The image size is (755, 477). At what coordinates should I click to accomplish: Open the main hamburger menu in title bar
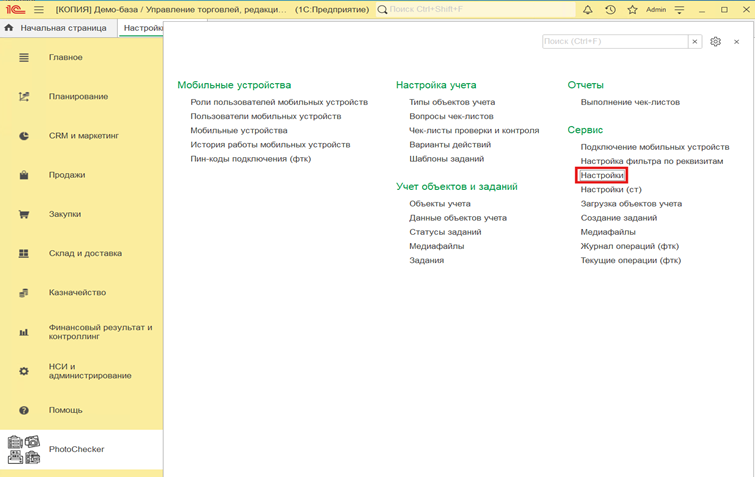[38, 9]
